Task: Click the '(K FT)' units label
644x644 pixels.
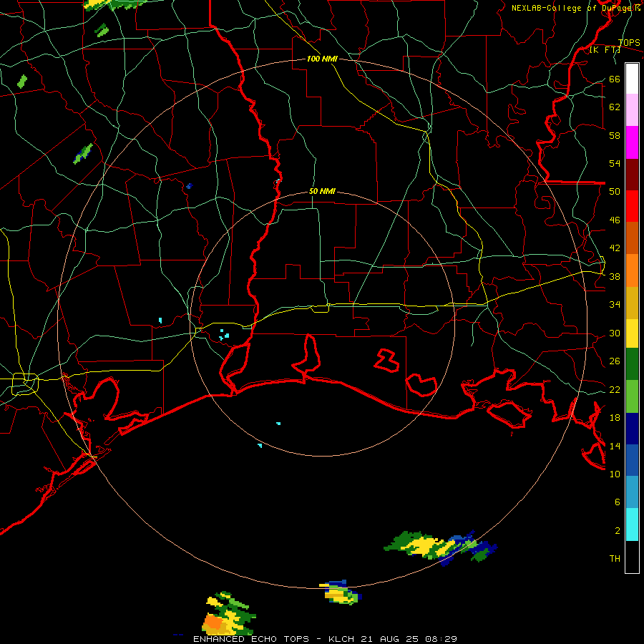Action: pos(605,50)
